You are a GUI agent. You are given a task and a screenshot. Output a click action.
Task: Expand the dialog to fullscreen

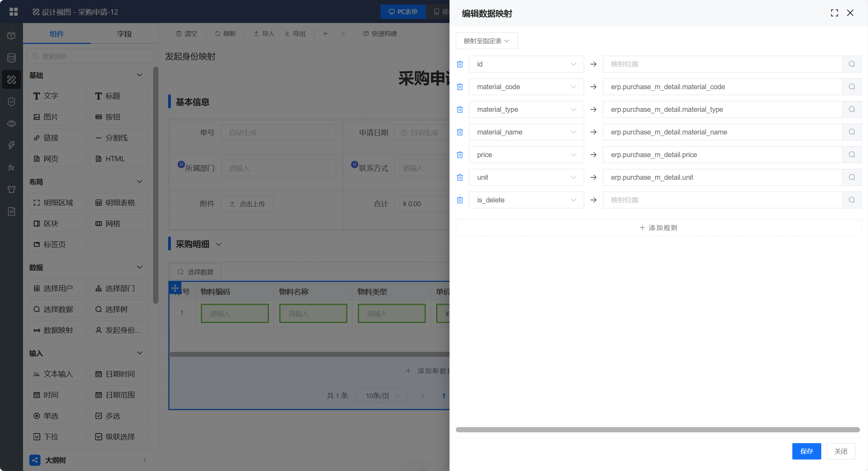coord(834,13)
